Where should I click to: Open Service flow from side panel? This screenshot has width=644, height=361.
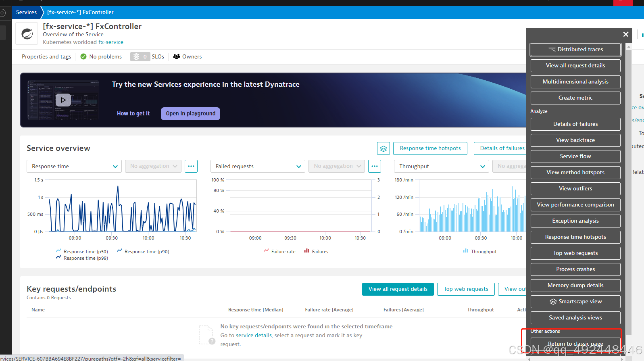(575, 157)
